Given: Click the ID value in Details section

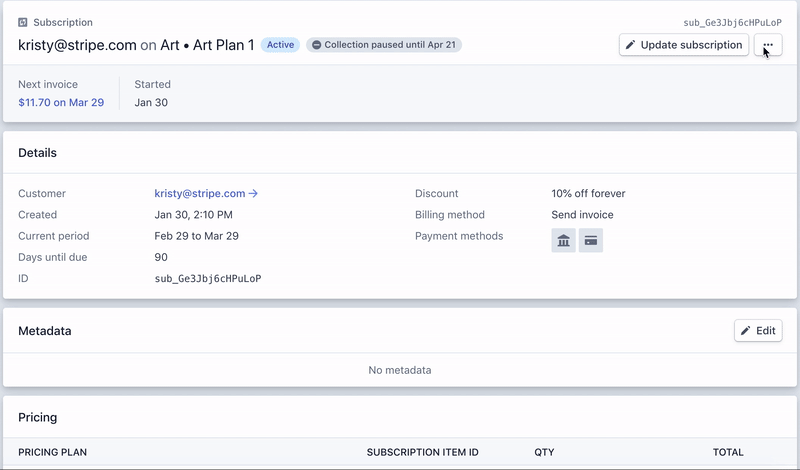Looking at the screenshot, I should (207, 278).
